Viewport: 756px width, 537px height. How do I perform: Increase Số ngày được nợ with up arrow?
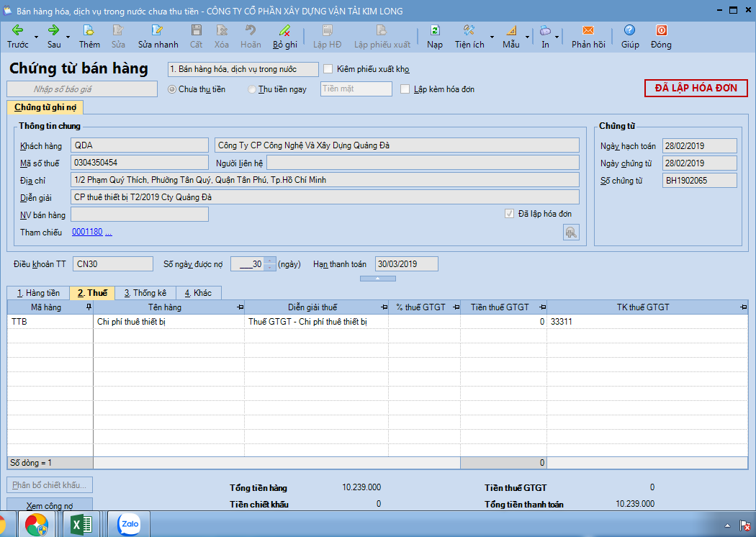coord(270,261)
